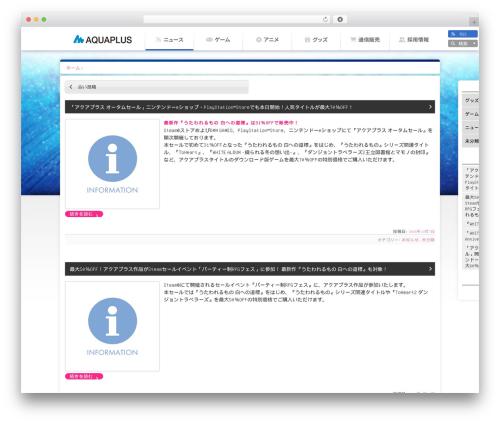Open the パーティー制RPGフェス Steam sale article title bar
The image size is (500, 423).
point(250,269)
